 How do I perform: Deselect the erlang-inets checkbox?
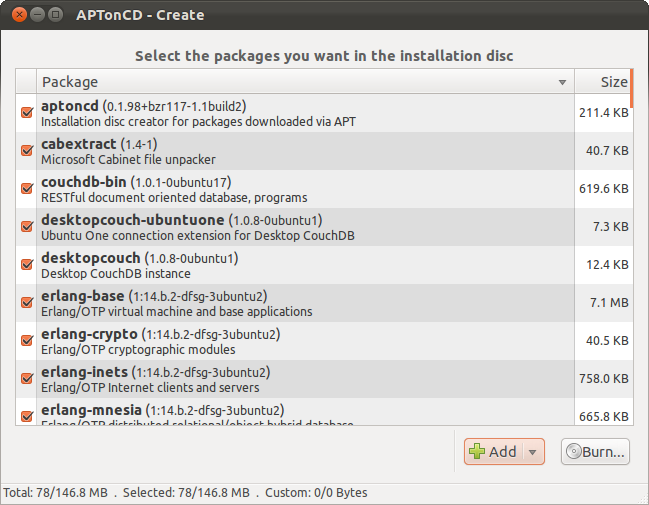pos(27,378)
